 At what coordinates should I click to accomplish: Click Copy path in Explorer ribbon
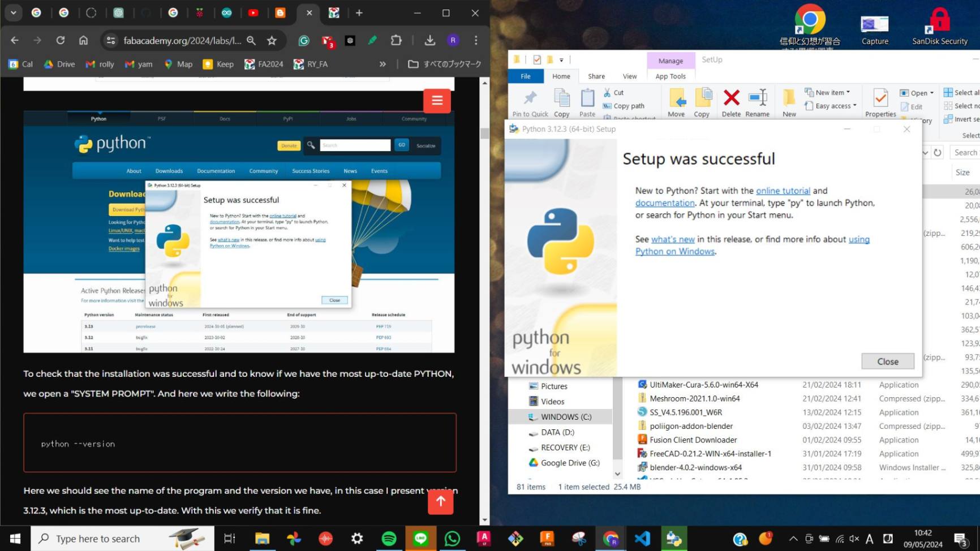pyautogui.click(x=624, y=106)
